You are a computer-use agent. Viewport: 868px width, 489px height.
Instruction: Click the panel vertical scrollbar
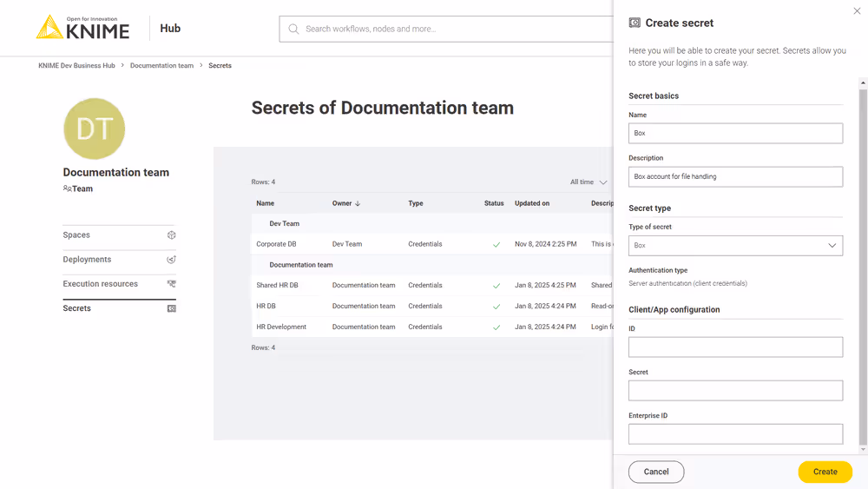coord(863,266)
